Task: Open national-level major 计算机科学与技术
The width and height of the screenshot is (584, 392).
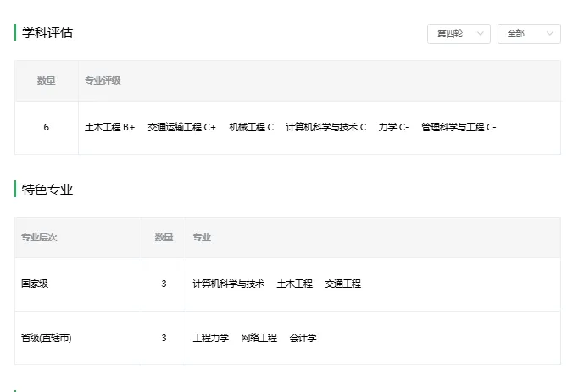Action: pyautogui.click(x=228, y=284)
